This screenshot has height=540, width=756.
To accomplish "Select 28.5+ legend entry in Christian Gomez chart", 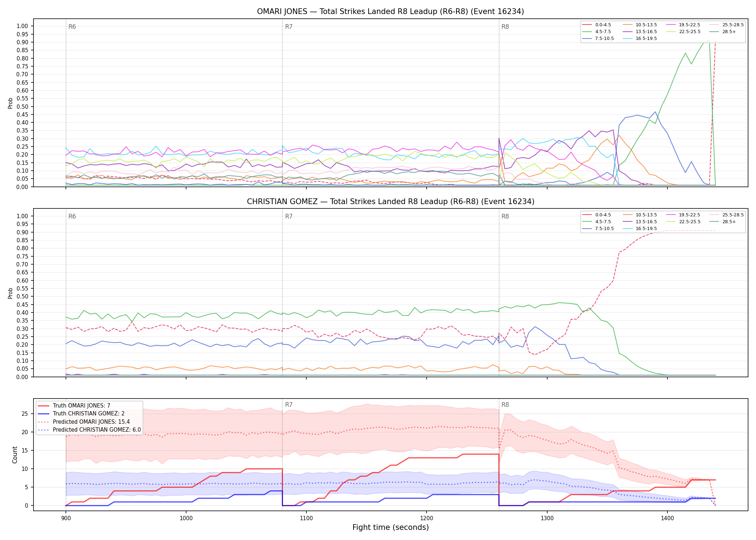I will 723,222.
